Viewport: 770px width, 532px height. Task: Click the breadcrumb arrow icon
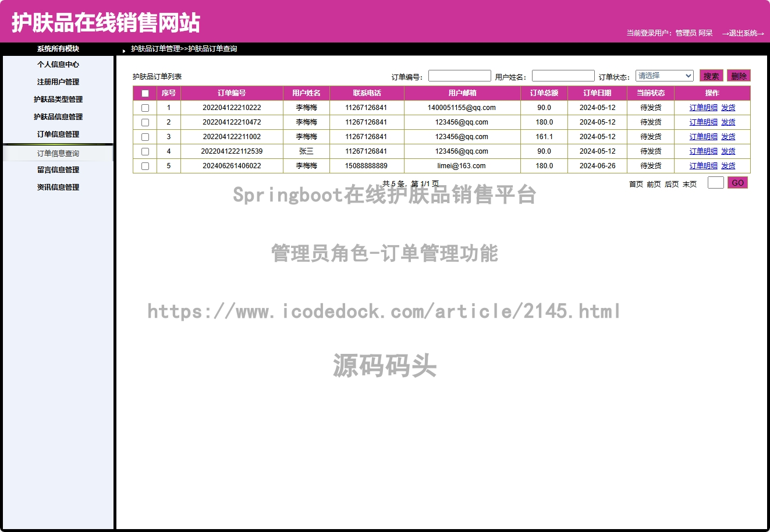[x=124, y=51]
